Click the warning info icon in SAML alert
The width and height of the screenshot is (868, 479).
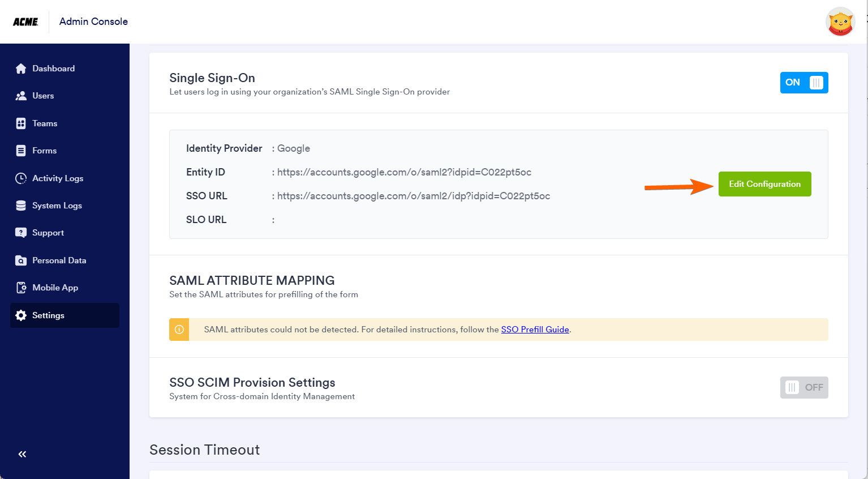(x=179, y=330)
